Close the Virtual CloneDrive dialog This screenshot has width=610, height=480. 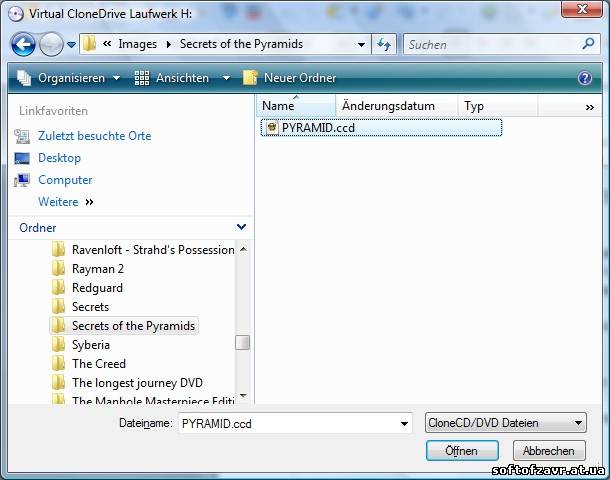582,9
